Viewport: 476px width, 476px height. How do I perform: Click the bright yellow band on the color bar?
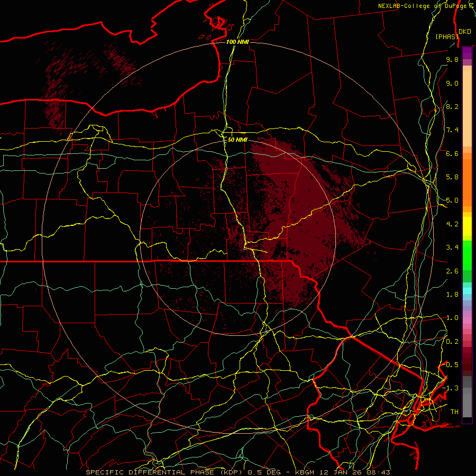pyautogui.click(x=467, y=226)
